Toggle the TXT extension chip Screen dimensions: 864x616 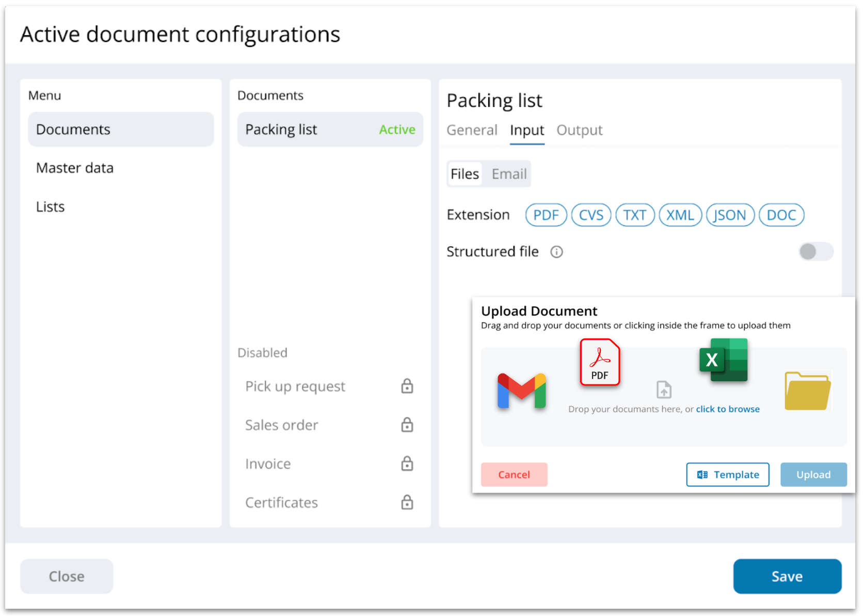635,215
